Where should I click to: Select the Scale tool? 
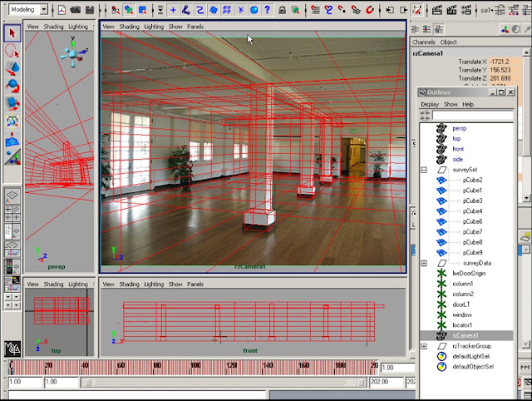click(12, 103)
